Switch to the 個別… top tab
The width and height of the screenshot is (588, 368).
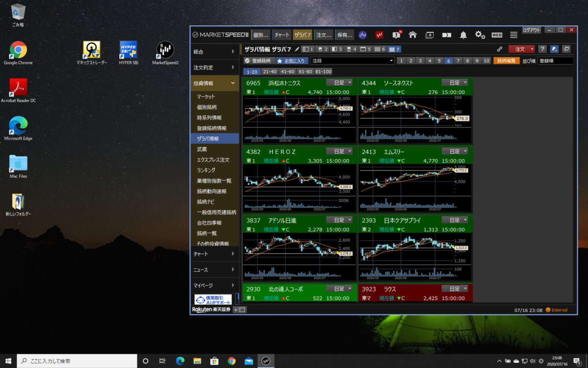261,35
